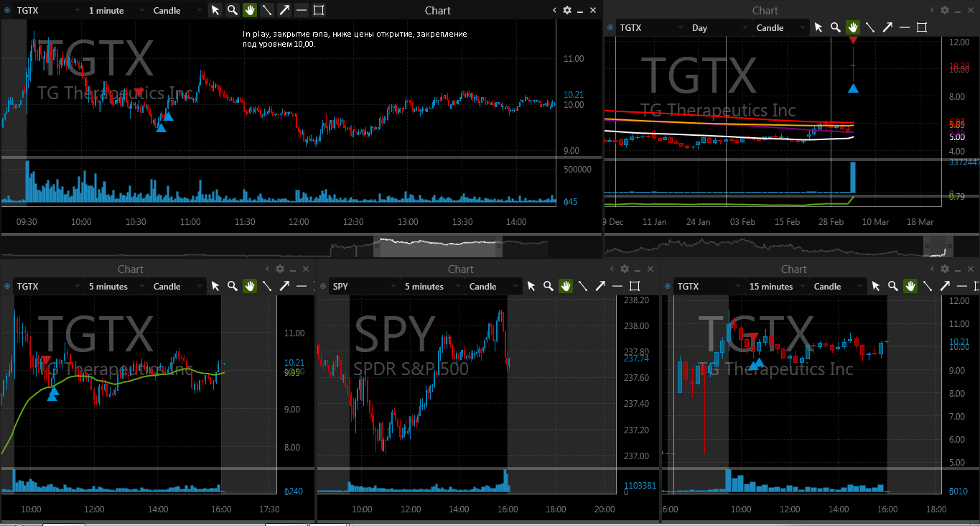Click the left chevron beside the 1 minute chart gear

pos(554,10)
